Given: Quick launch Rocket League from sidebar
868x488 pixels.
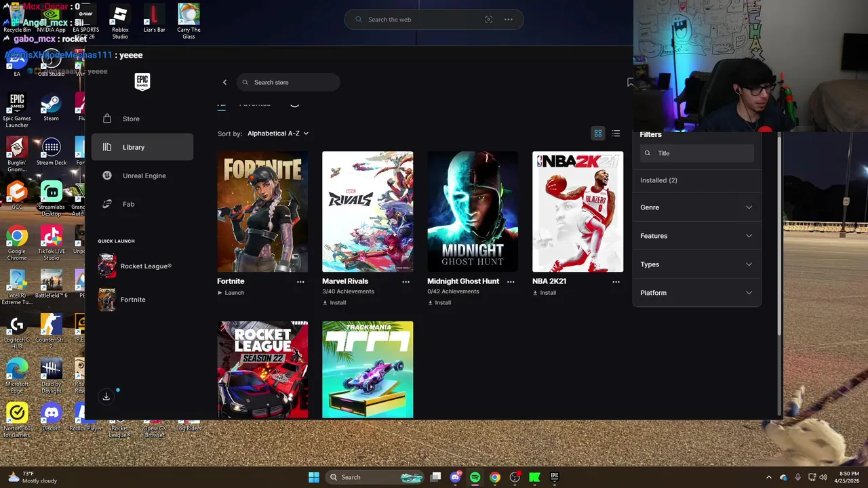Looking at the screenshot, I should [x=136, y=266].
